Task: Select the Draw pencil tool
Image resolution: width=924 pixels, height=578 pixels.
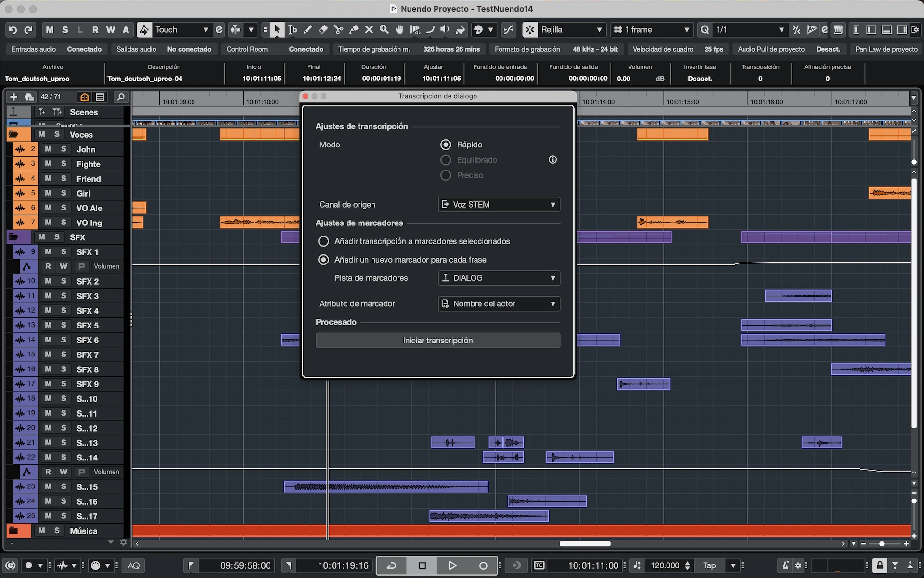Action: [x=308, y=30]
